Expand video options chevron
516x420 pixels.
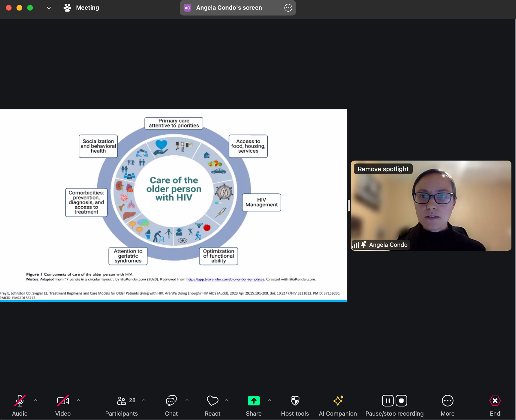click(x=78, y=400)
